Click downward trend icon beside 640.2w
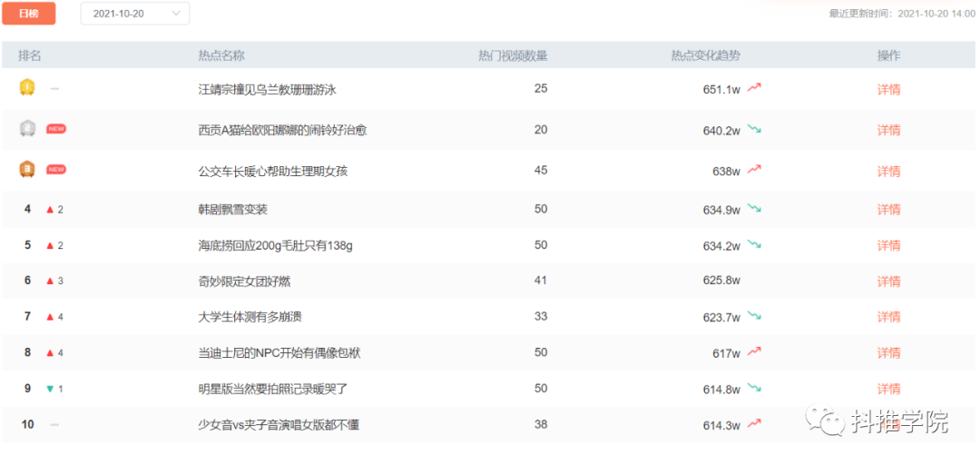 pyautogui.click(x=754, y=130)
